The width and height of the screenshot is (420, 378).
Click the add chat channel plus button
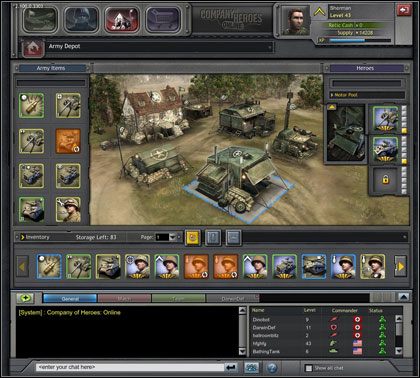coord(25,298)
